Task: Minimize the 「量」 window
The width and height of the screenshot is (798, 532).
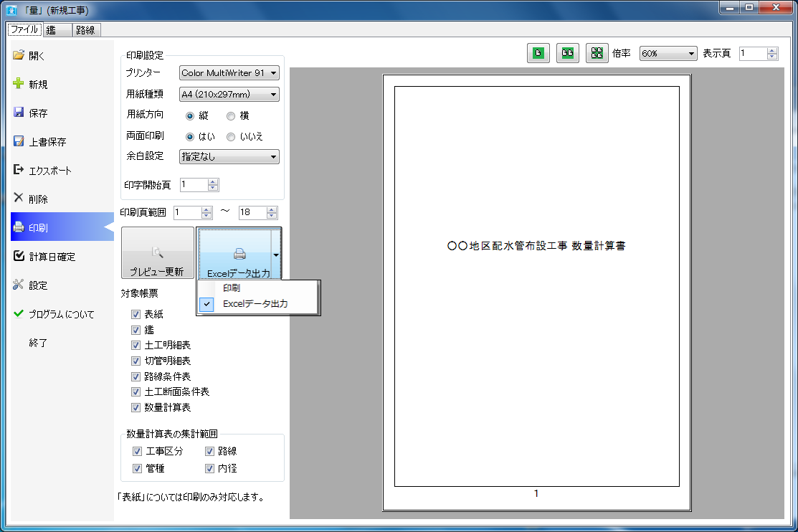Action: click(x=730, y=8)
